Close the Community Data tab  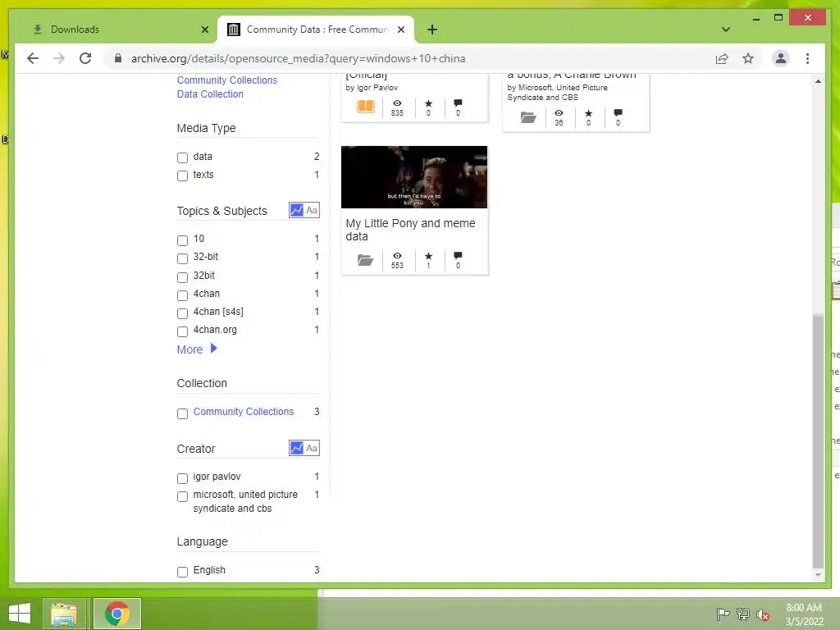(400, 30)
